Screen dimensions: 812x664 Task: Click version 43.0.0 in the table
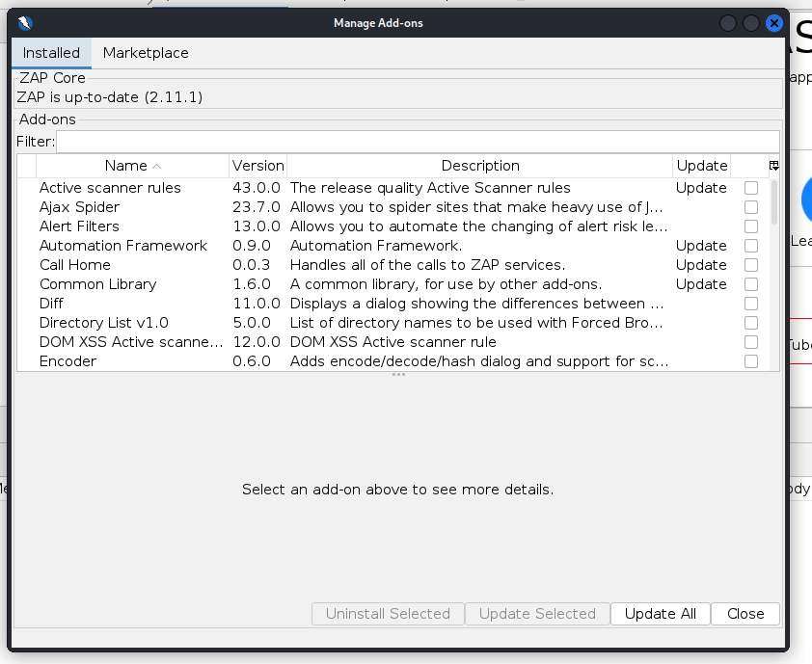257,188
